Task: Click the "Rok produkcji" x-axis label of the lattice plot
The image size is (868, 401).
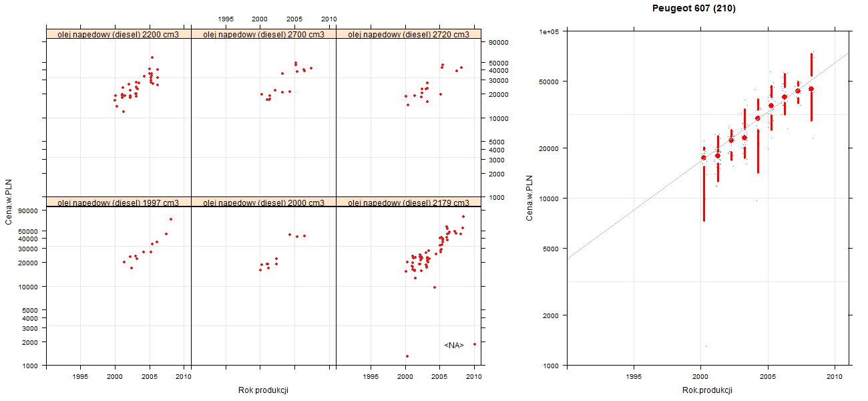Action: 263,390
